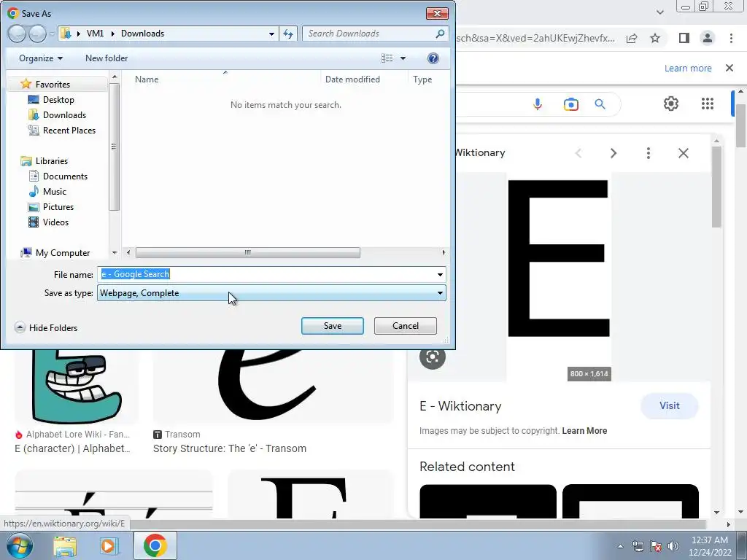Sort files by Type column header

pos(422,79)
